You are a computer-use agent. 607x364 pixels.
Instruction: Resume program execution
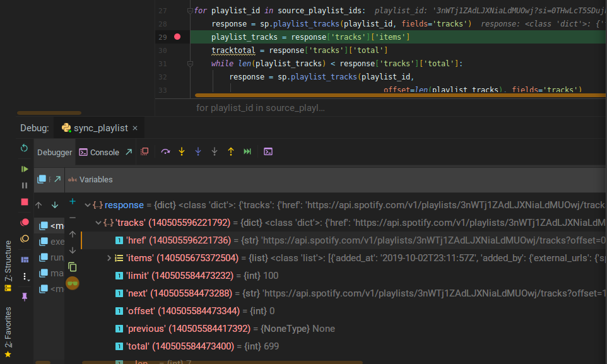click(25, 169)
